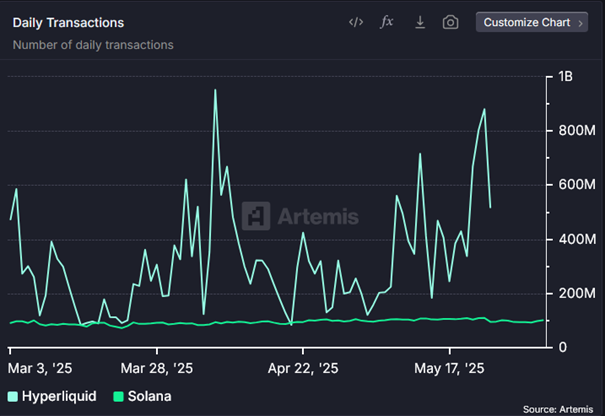Click the 0 y-axis label
The height and width of the screenshot is (416, 605).
point(563,347)
